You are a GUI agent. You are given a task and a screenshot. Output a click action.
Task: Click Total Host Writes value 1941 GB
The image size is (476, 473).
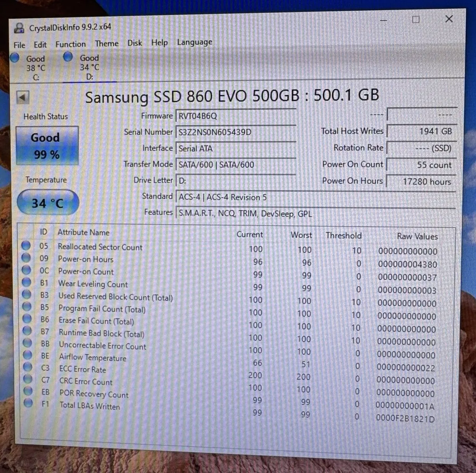point(422,131)
